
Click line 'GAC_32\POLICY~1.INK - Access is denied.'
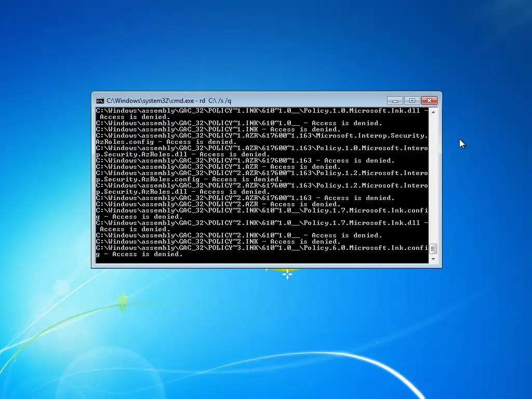pyautogui.click(x=218, y=129)
